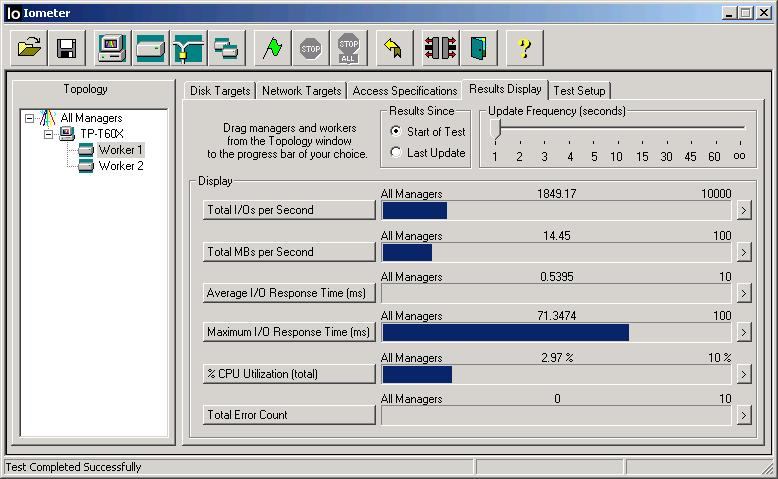778x479 pixels.
Task: Select Worker 2 in topology
Action: click(x=121, y=166)
